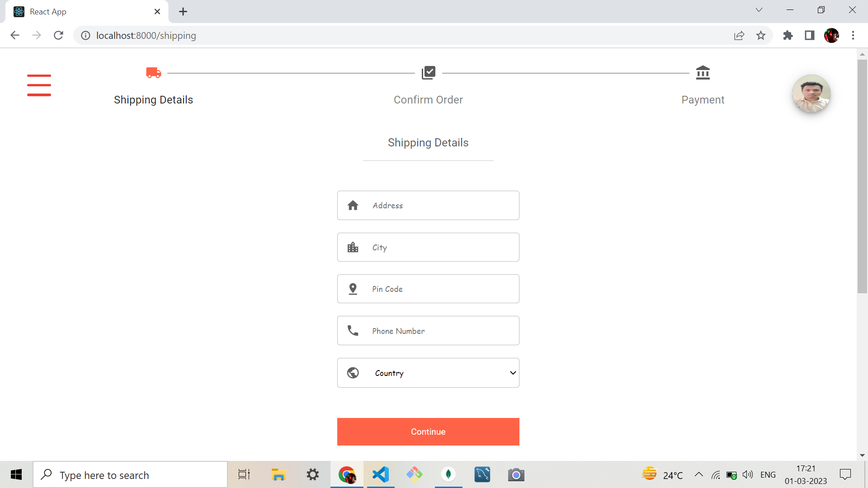This screenshot has height=488, width=868.
Task: Click the Continue button
Action: 428,432
